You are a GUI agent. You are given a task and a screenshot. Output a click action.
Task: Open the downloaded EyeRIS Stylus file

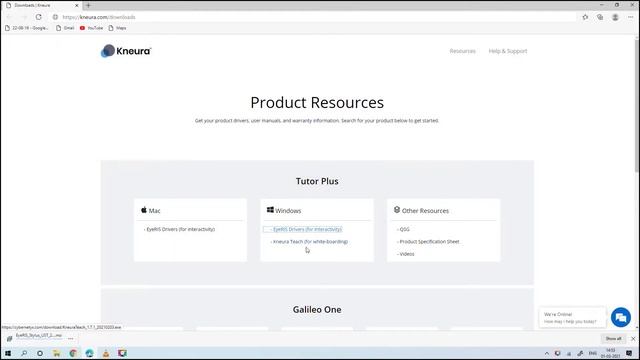click(x=35, y=338)
